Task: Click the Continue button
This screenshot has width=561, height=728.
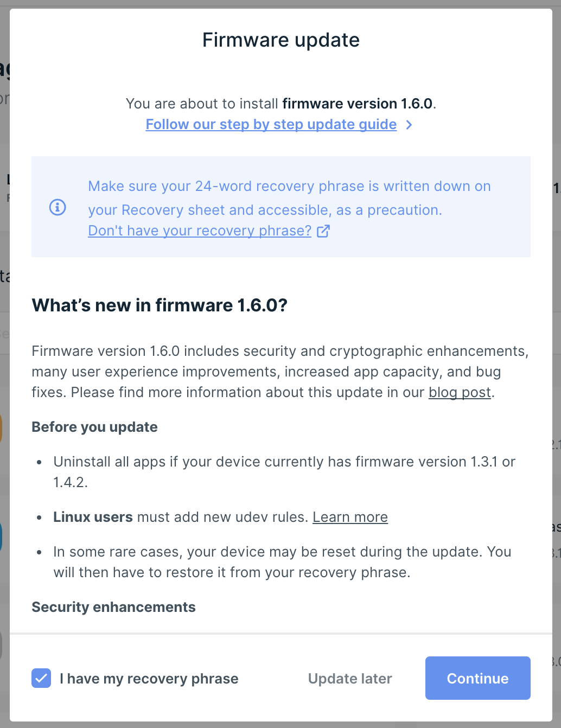Action: (x=478, y=678)
